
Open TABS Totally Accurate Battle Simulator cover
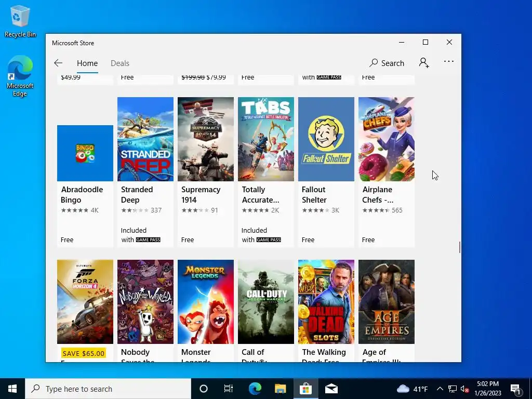point(266,139)
